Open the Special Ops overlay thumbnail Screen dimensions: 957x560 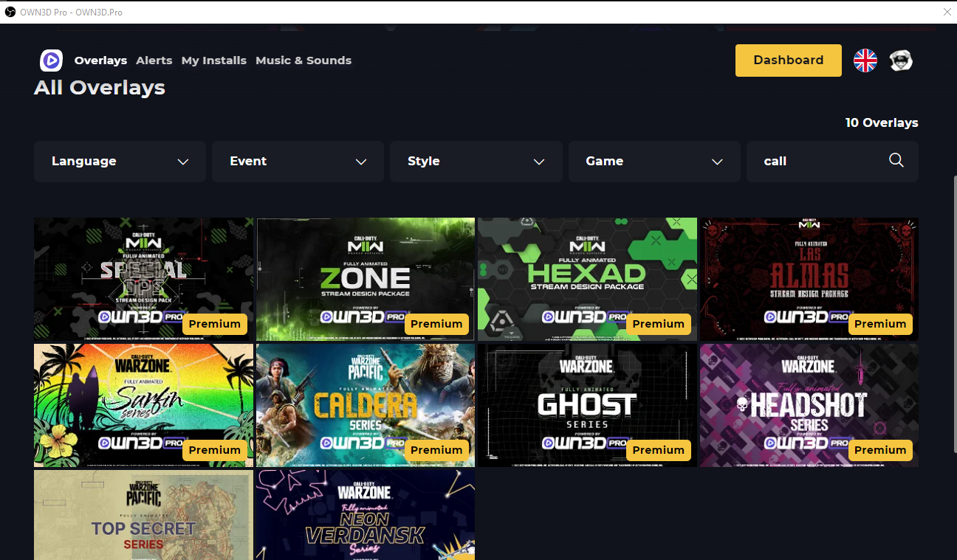(x=143, y=279)
